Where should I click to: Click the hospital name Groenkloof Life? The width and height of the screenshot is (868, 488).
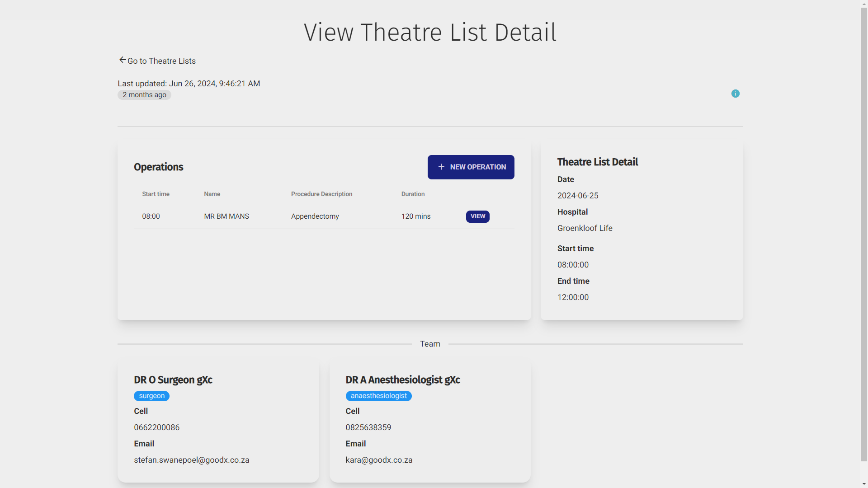click(x=585, y=228)
